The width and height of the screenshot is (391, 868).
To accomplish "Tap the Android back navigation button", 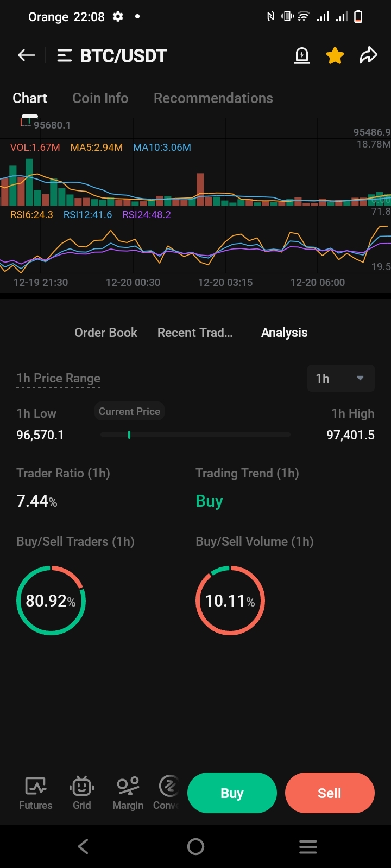I will click(83, 846).
